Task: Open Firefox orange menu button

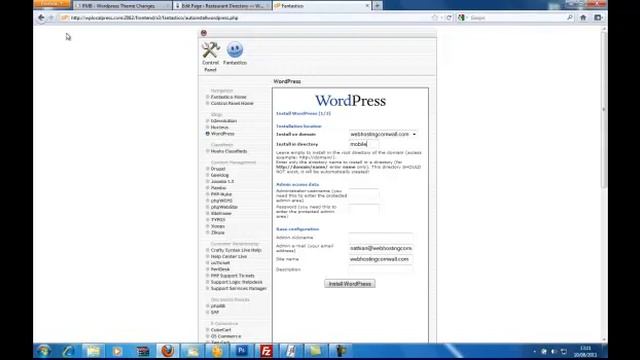Action: pos(52,4)
